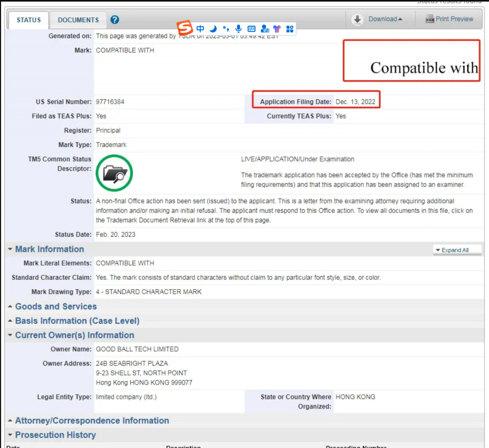Expand Basis Information (Case Level) section

pos(77,321)
